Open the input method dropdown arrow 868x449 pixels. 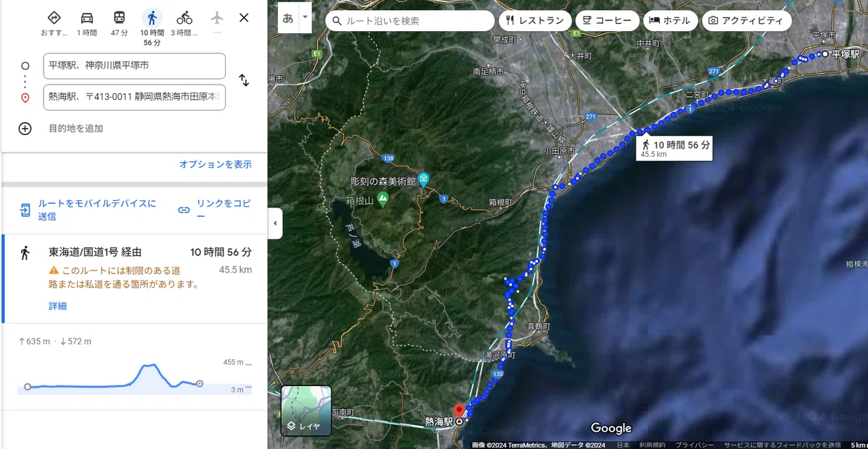305,17
